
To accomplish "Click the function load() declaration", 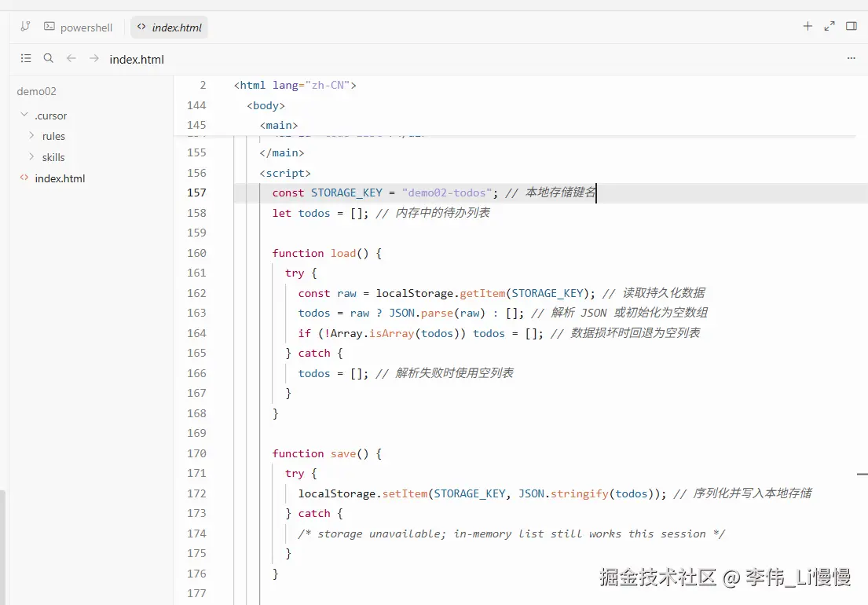I will point(327,253).
